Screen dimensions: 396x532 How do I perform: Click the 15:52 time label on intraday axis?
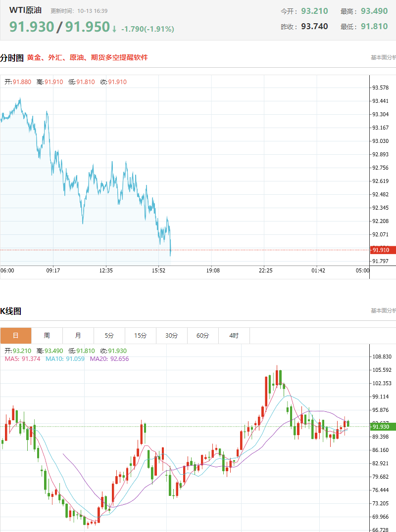click(158, 270)
